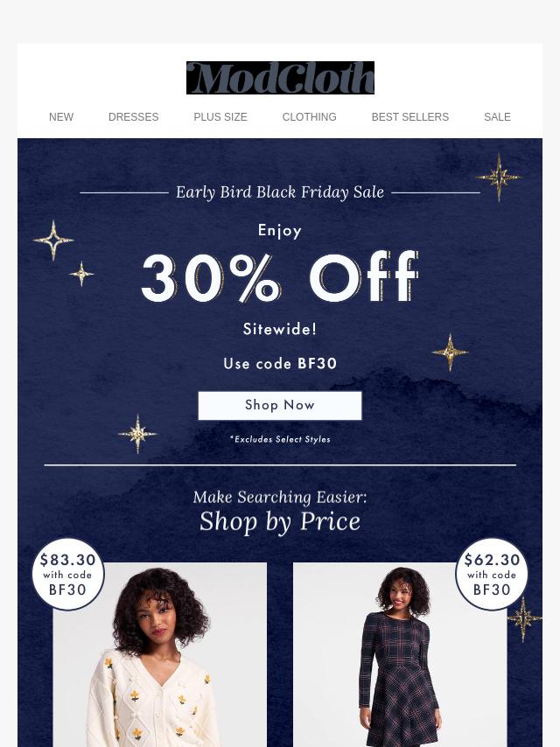Click the Use code BF30 text
This screenshot has width=560, height=747.
(x=280, y=364)
